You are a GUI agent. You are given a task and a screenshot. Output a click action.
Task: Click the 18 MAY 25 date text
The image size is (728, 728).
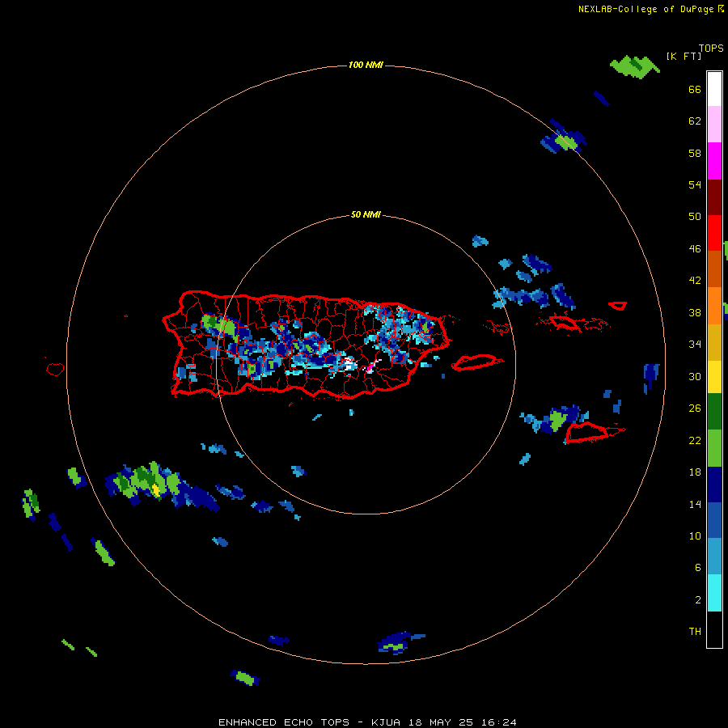[441, 722]
